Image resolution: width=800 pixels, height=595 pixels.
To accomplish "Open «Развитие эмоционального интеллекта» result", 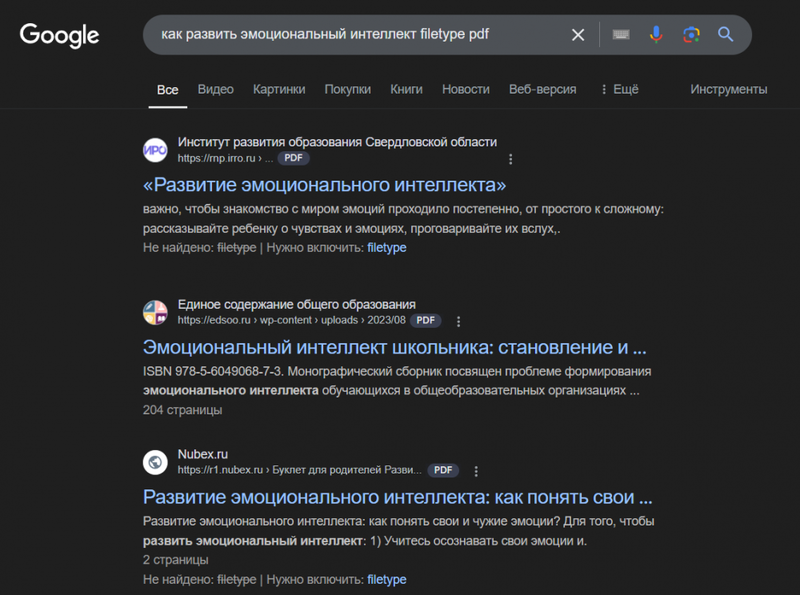I will (324, 185).
